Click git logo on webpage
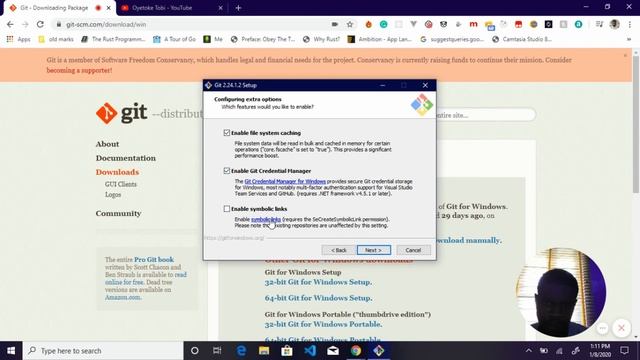Viewport: 640px width, 360px height. [122, 113]
